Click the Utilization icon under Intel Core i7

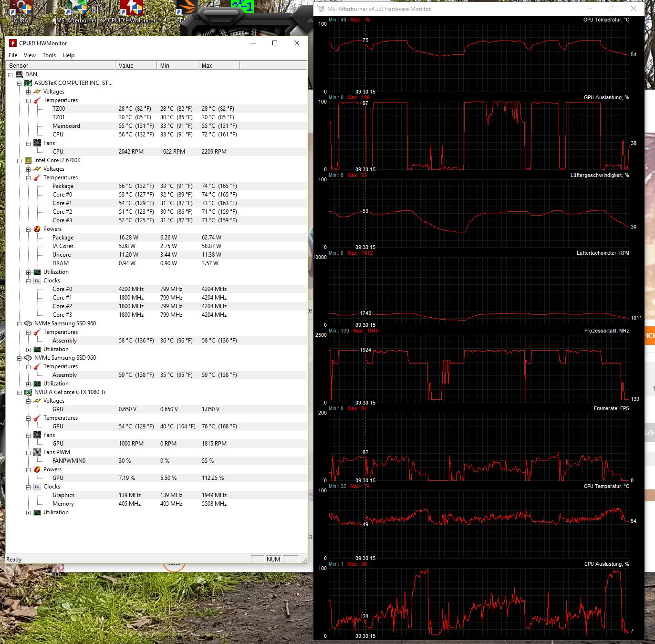(37, 272)
